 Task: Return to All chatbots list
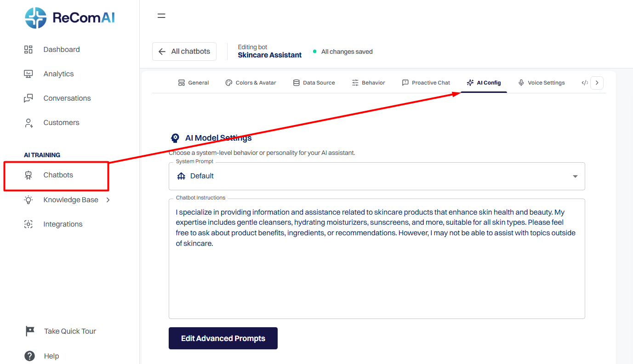pos(184,51)
